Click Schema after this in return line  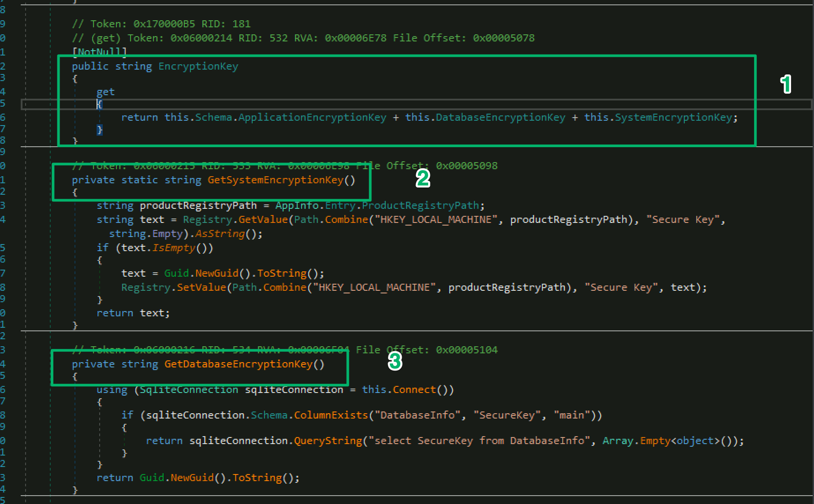click(214, 118)
